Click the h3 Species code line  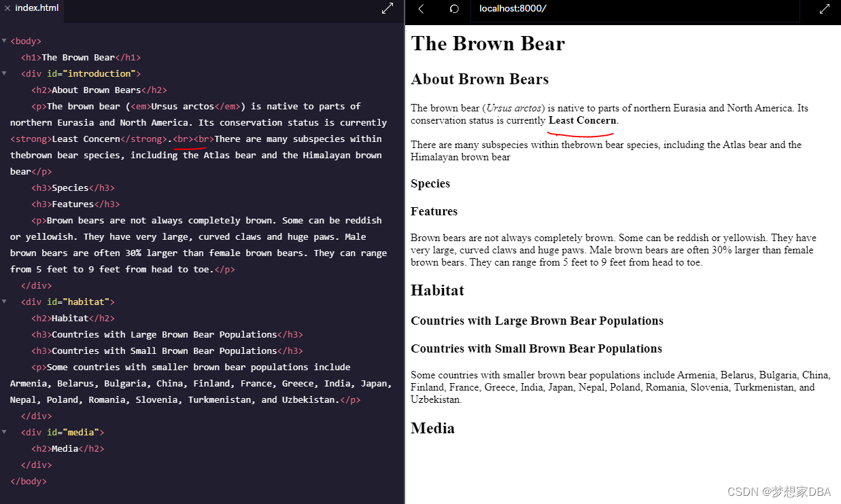[x=73, y=188]
